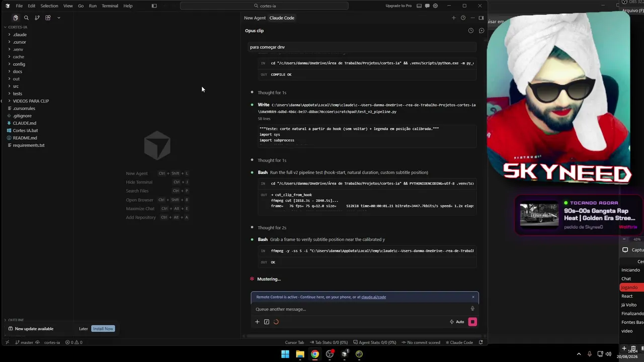Open the Edit menu

[x=31, y=6]
